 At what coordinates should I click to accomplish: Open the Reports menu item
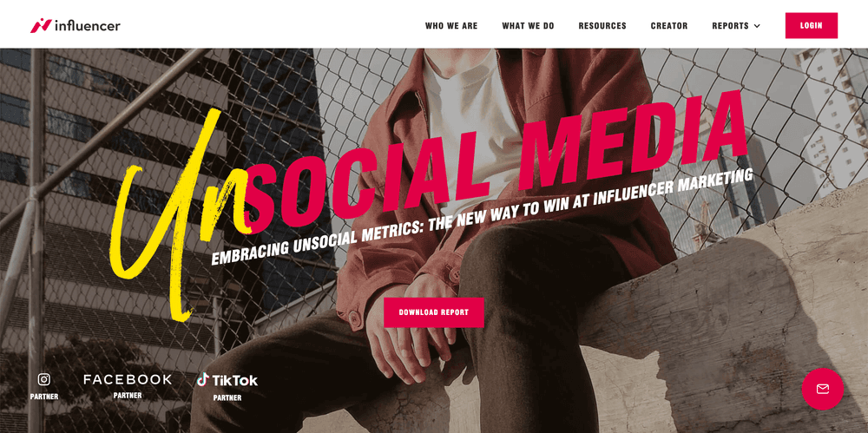730,26
